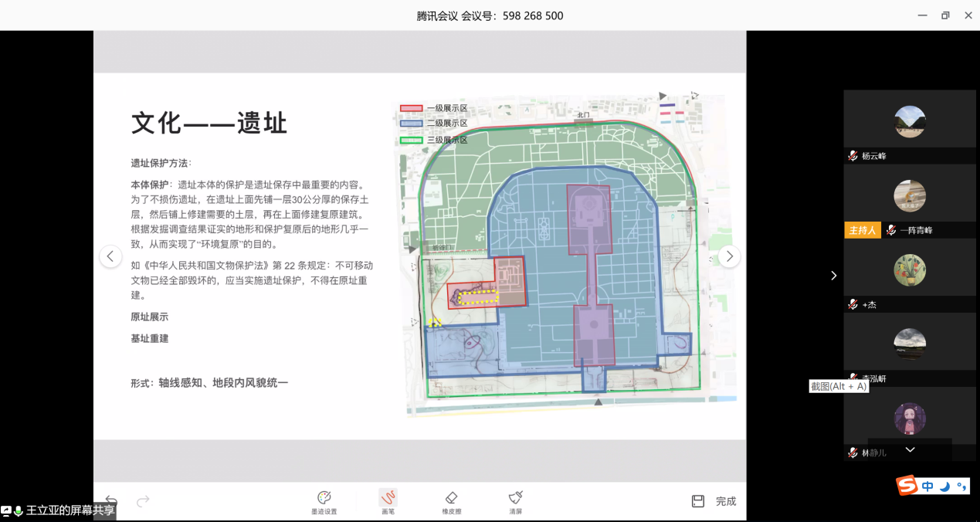The height and width of the screenshot is (522, 980).
Task: Click 杨云峰's muted microphone icon
Action: [x=853, y=156]
